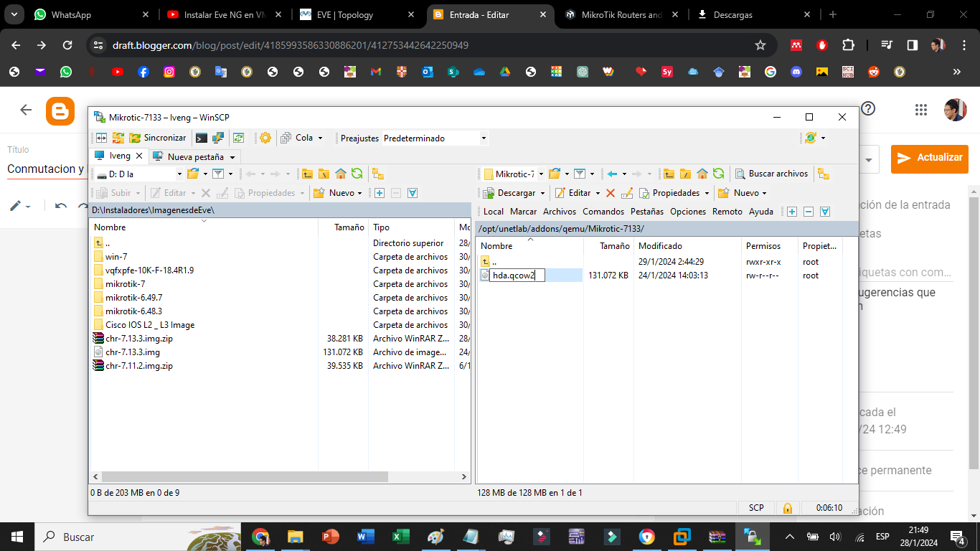Image resolution: width=980 pixels, height=551 pixels.
Task: Go to local root directory icon
Action: click(x=324, y=174)
